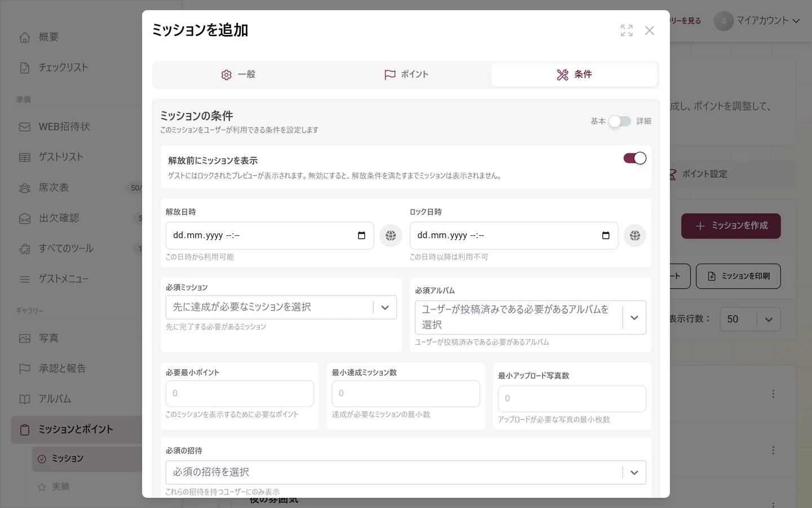
Task: Expand the 必須の招待 dropdown
Action: [x=634, y=472]
